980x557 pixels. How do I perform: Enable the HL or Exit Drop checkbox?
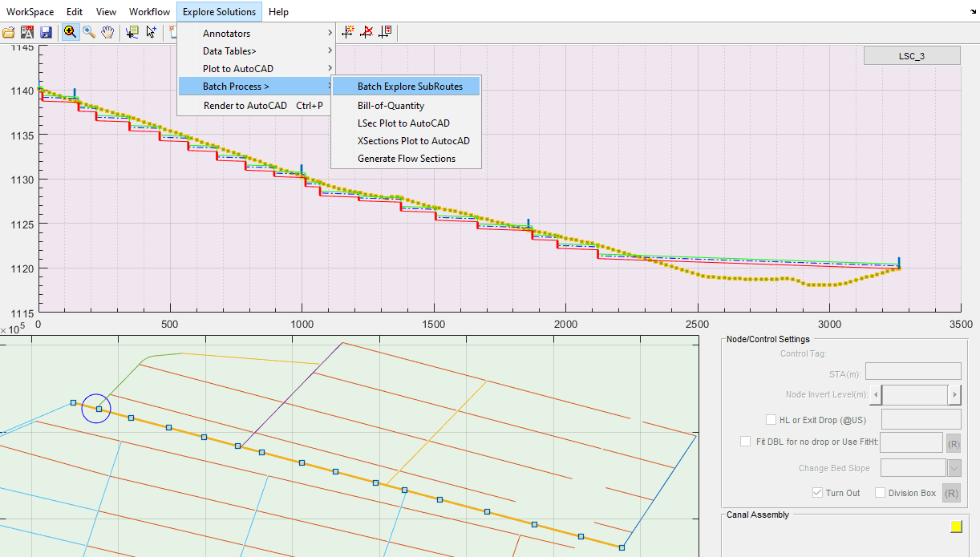[x=771, y=419]
